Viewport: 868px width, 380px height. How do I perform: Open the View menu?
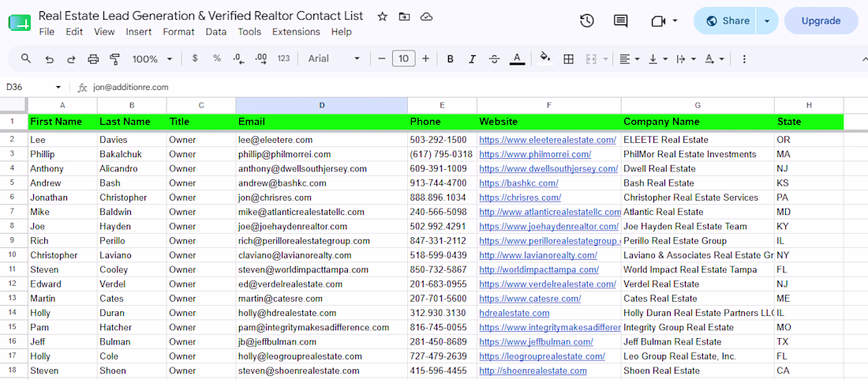coord(104,32)
